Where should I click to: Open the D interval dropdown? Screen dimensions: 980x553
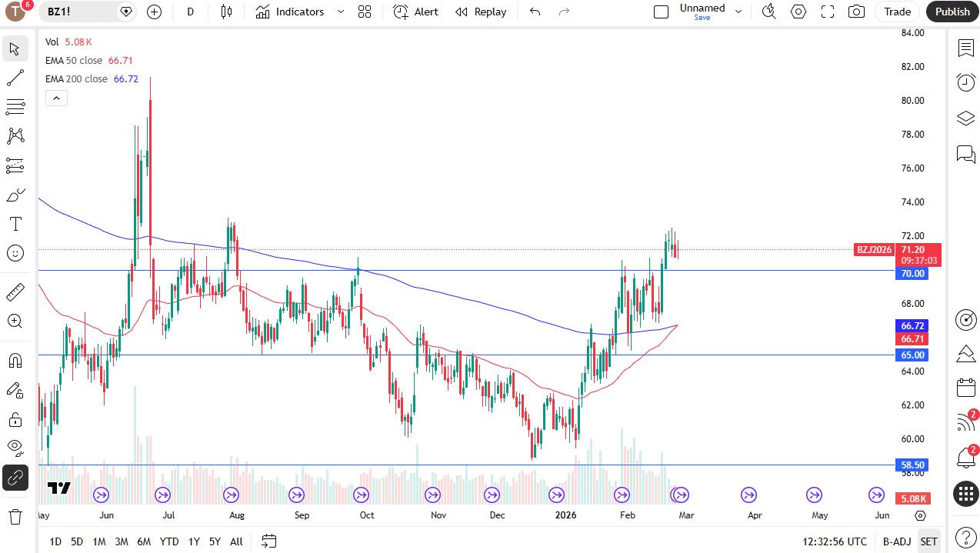(x=190, y=12)
